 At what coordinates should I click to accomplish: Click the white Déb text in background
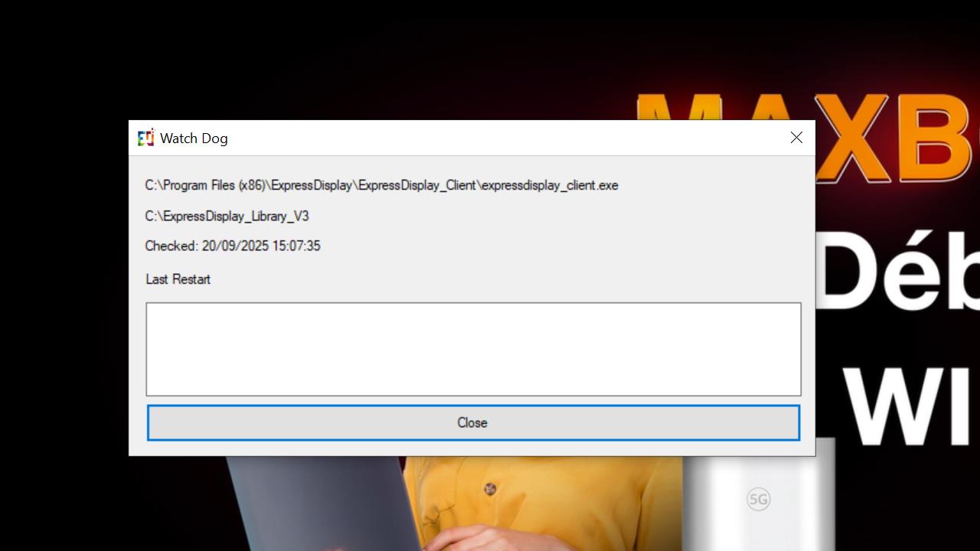click(896, 272)
